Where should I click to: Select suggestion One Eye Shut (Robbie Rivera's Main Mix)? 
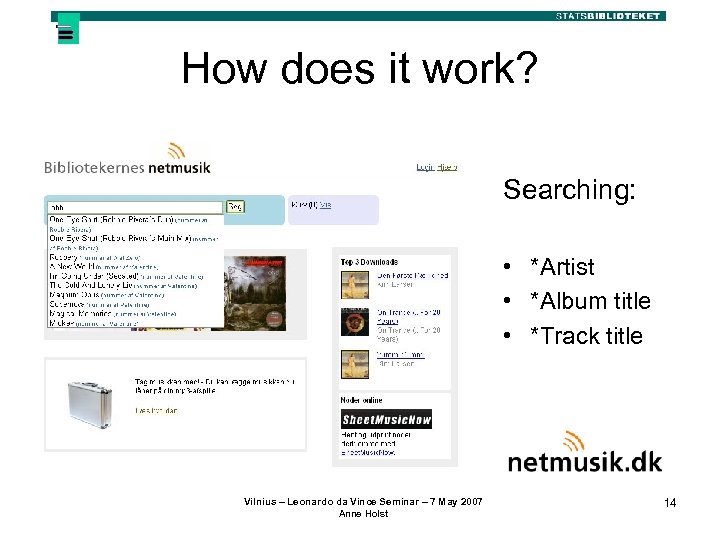(x=136, y=243)
